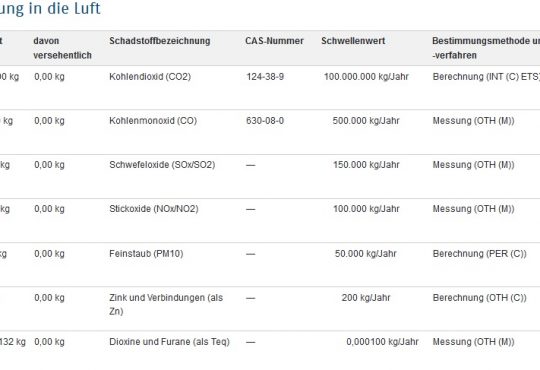Click the Schwefeloxide (SOx/SO2) entry
The width and height of the screenshot is (540, 370).
click(x=162, y=165)
